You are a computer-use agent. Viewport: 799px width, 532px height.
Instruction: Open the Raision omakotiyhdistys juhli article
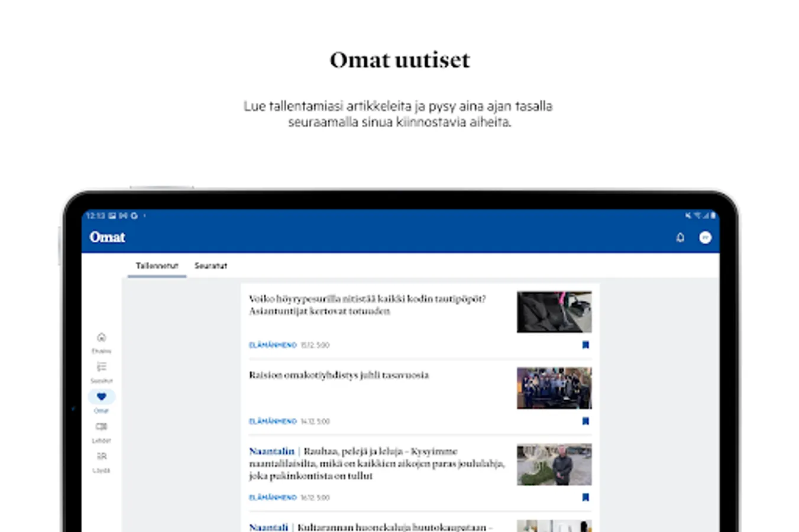click(x=339, y=375)
